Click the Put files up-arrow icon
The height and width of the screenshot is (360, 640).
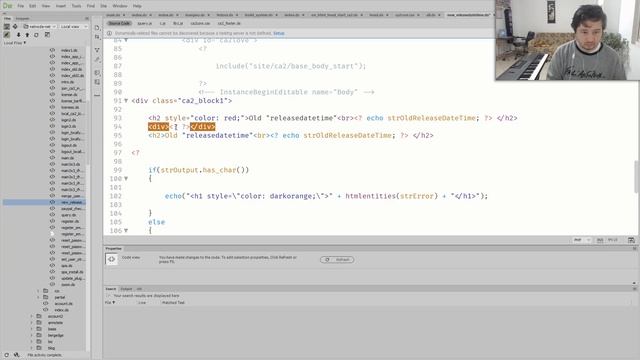click(27, 35)
